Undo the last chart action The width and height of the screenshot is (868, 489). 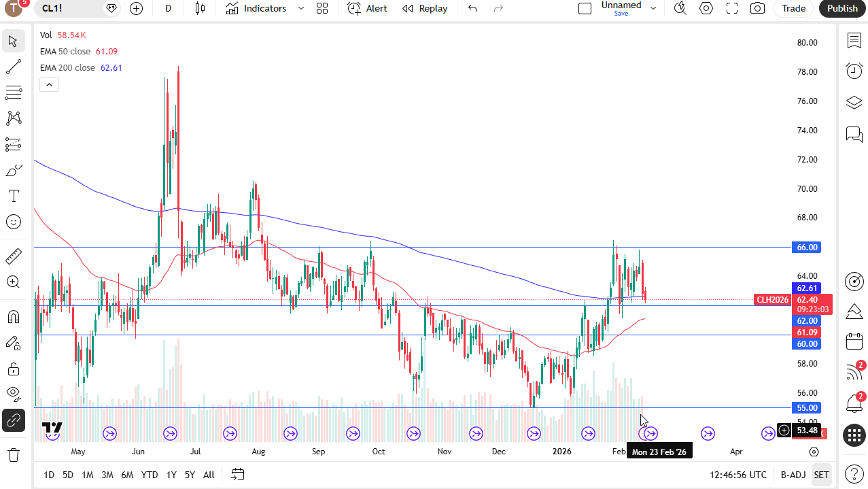pos(473,8)
